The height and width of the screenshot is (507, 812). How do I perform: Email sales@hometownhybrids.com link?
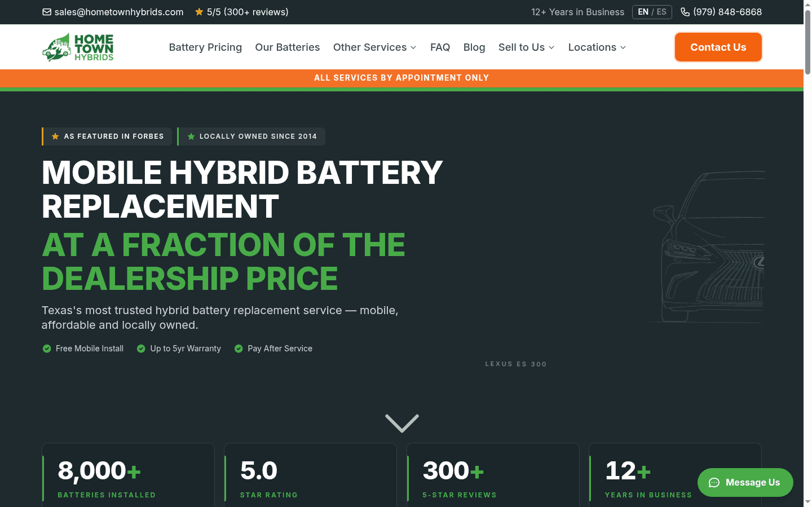click(x=113, y=12)
